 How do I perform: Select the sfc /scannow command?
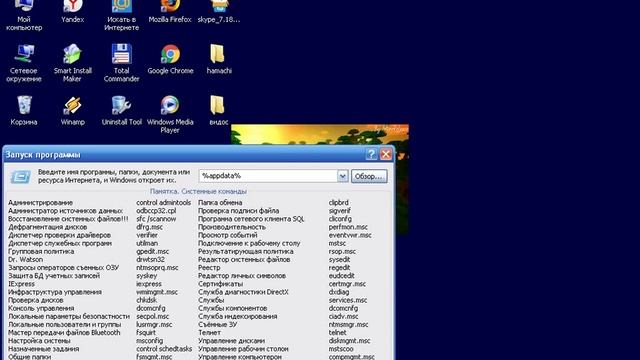(x=156, y=219)
